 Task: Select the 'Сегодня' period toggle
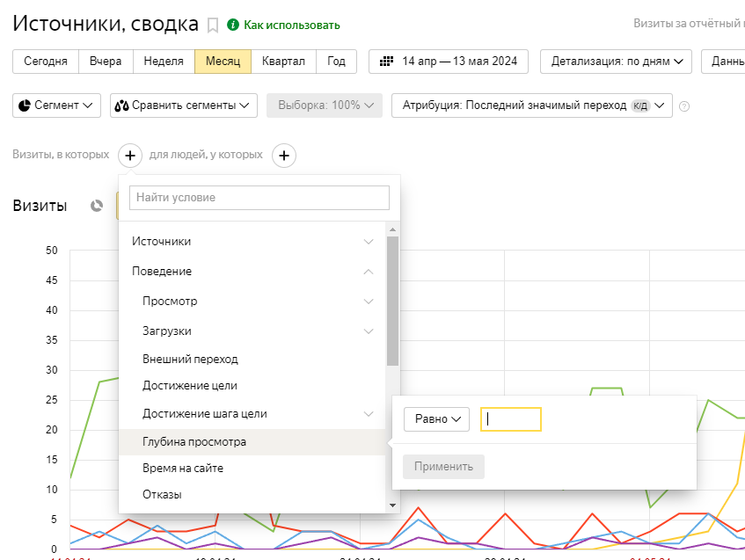tap(46, 62)
